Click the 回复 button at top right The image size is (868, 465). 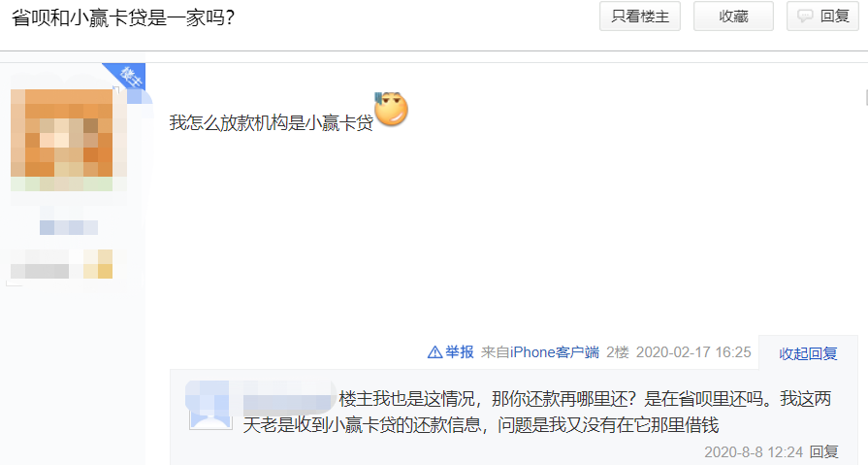[822, 17]
